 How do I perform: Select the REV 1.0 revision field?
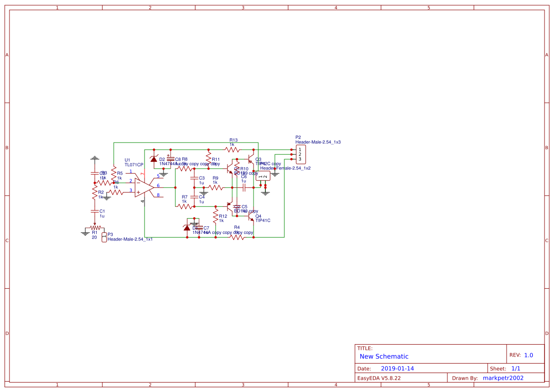528,355
